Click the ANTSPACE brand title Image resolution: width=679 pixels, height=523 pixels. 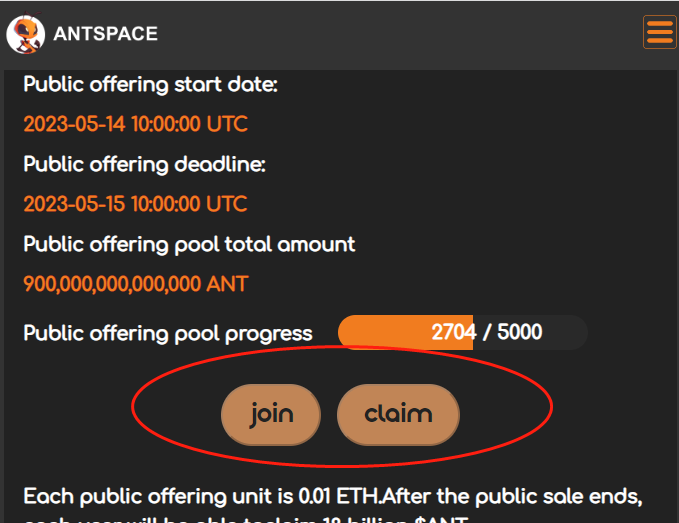[x=106, y=34]
